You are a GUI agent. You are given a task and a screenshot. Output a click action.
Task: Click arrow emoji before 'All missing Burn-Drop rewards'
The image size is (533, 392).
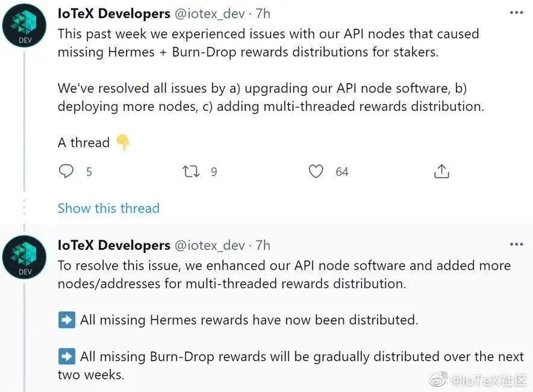click(x=67, y=356)
